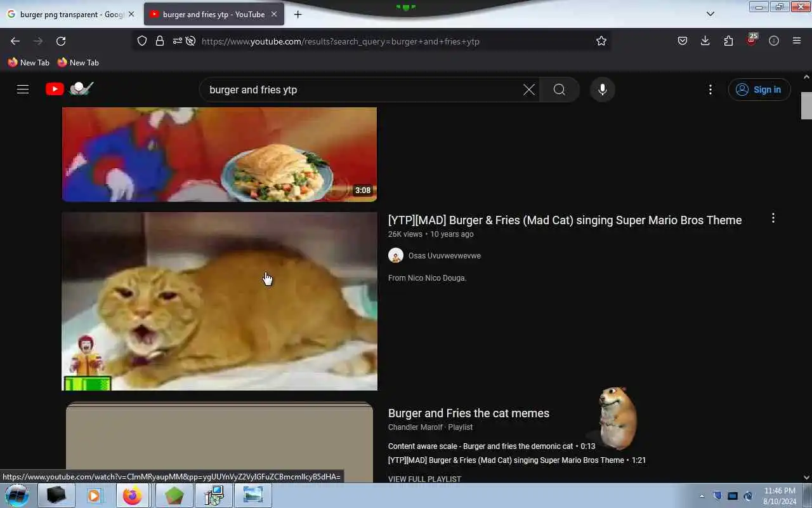Open the picture viewer taskbar icon
The image size is (812, 508).
tap(253, 495)
